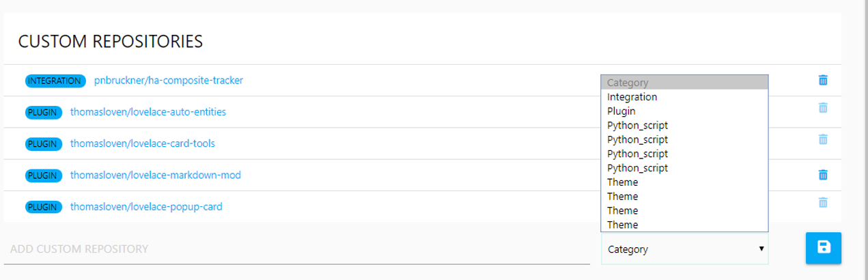Delete the ha-composite-tracker repository
Screen dimensions: 868x280
823,81
